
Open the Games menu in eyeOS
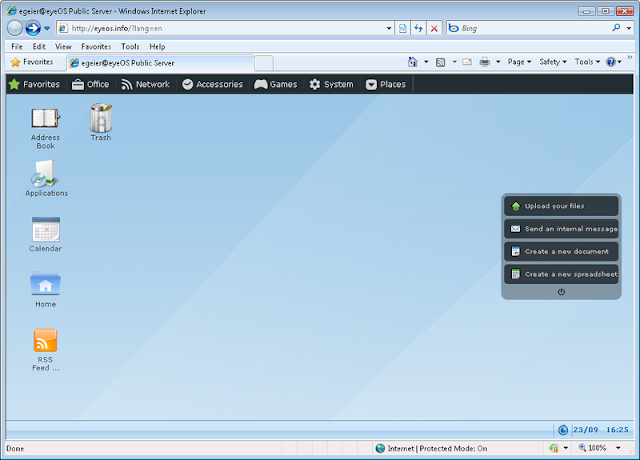pyautogui.click(x=276, y=84)
